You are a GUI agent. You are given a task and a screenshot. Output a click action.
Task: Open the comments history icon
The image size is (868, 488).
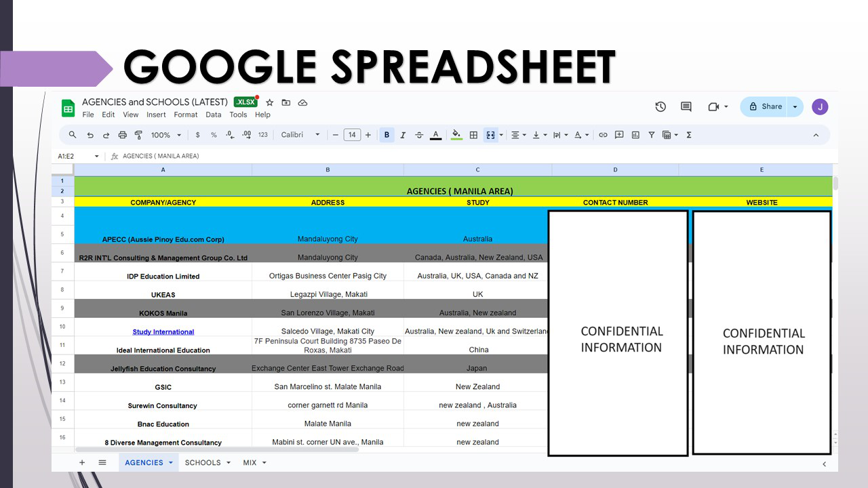coord(686,106)
